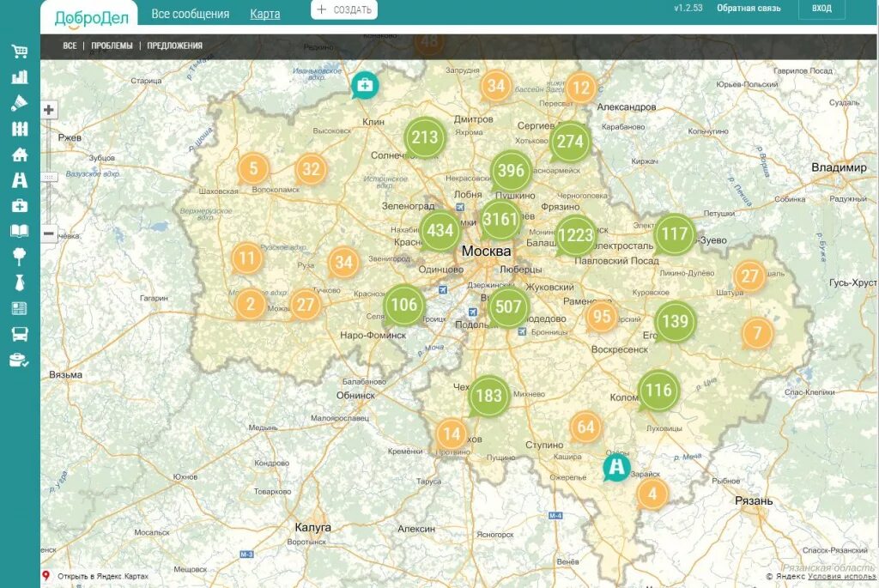The image size is (879, 588).
Task: Choose the shuttlecock sports category icon
Action: pyautogui.click(x=20, y=103)
